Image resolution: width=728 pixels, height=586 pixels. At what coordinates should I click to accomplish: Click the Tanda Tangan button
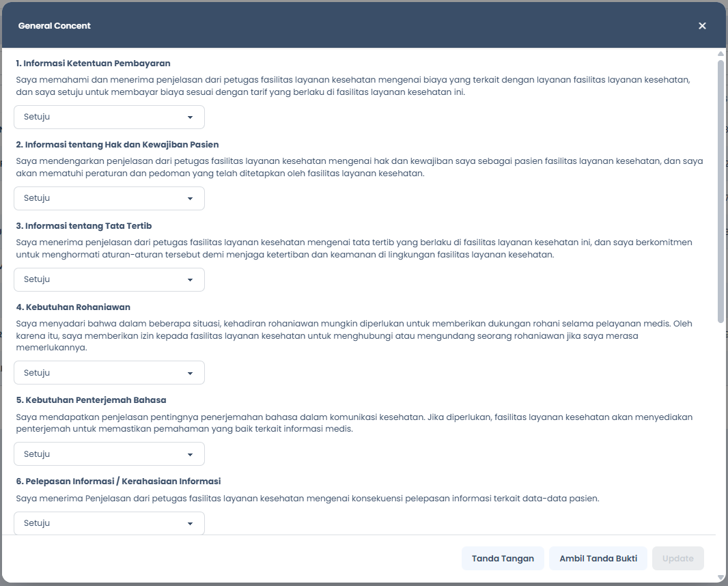point(503,559)
